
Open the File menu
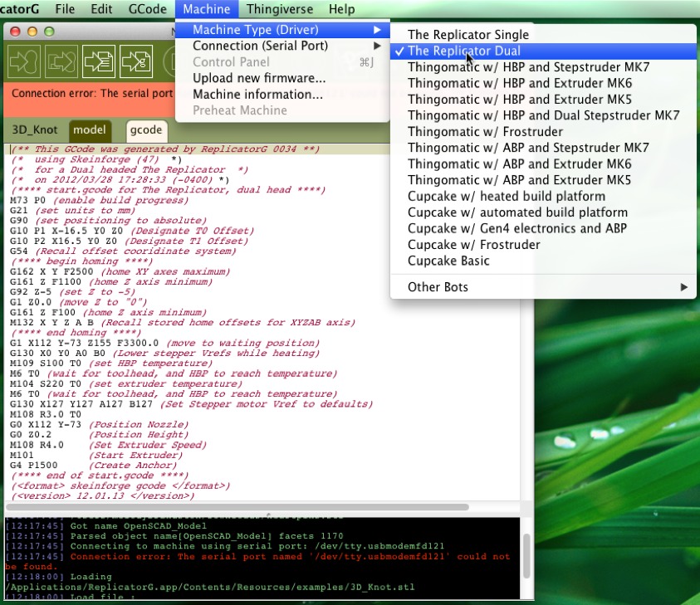[65, 9]
